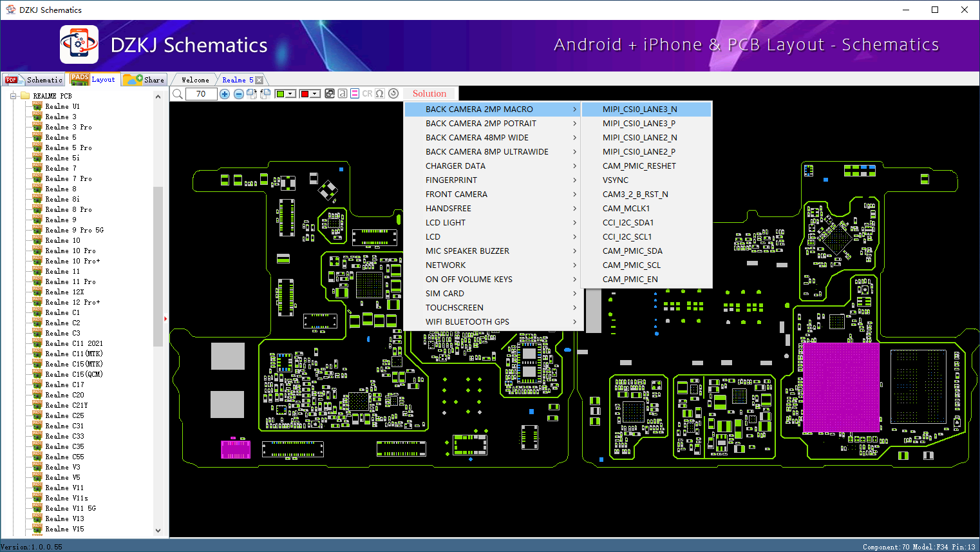Toggle the text label 'a' display icon

click(x=343, y=94)
